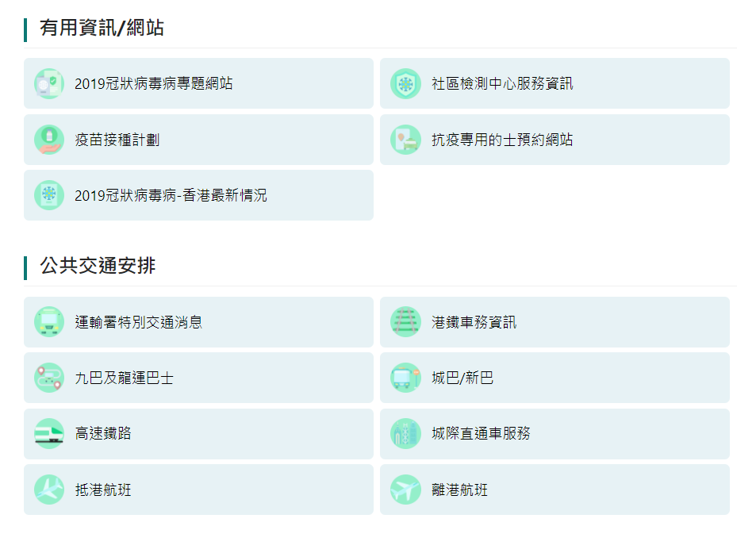
Task: Click the 社區檢測中心服務資訊 virus shield icon
Action: 405,83
